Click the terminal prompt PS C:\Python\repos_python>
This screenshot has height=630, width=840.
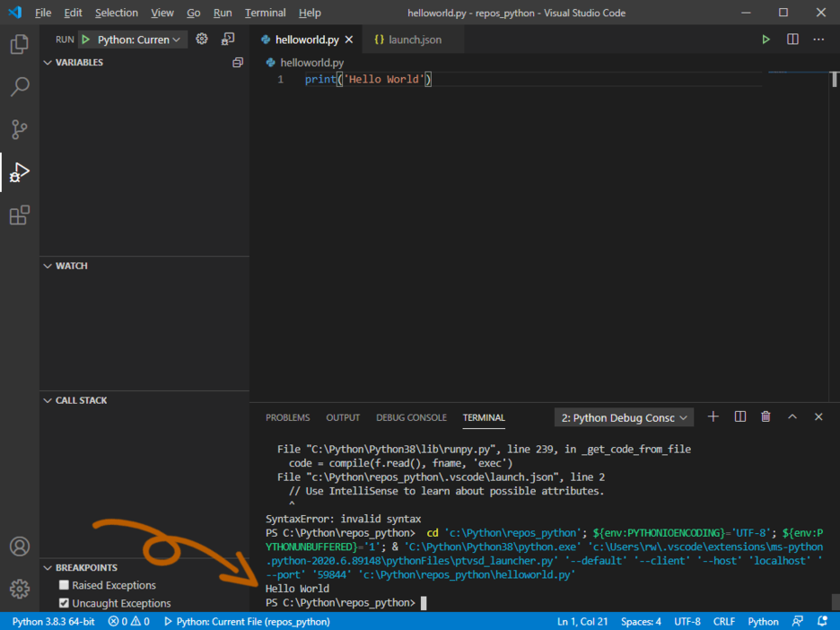click(340, 603)
